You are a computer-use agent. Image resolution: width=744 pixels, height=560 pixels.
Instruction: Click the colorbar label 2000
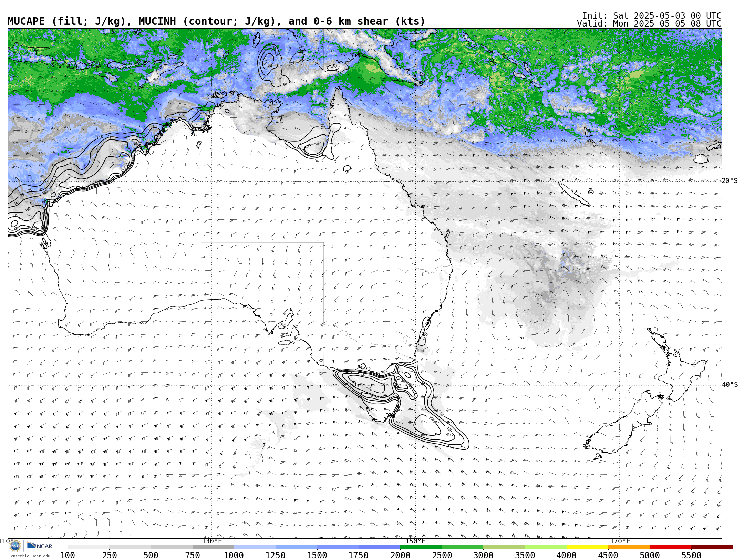(400, 556)
